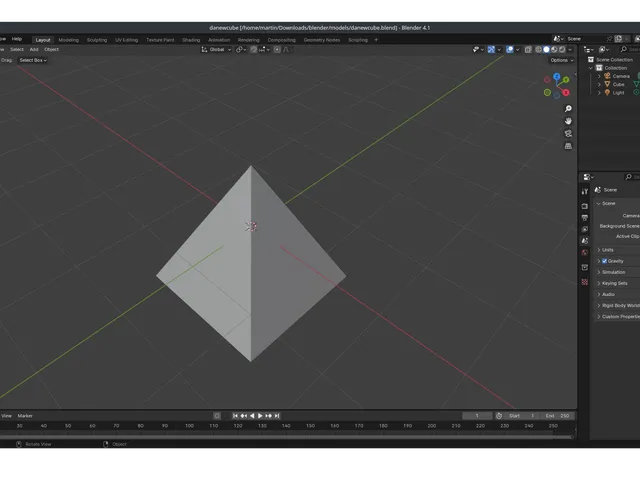Viewport: 640px width, 480px height.
Task: Switch to rendered viewport shading
Action: pos(562,49)
